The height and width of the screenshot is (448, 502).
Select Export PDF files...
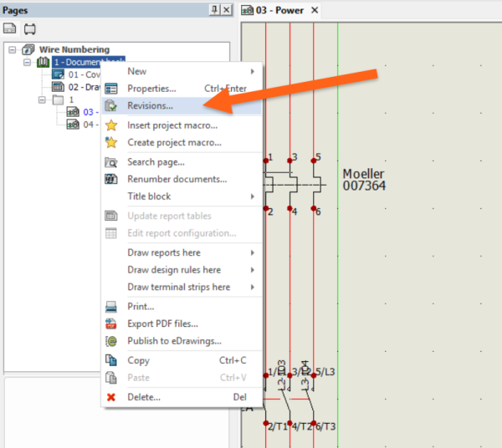coord(182,324)
